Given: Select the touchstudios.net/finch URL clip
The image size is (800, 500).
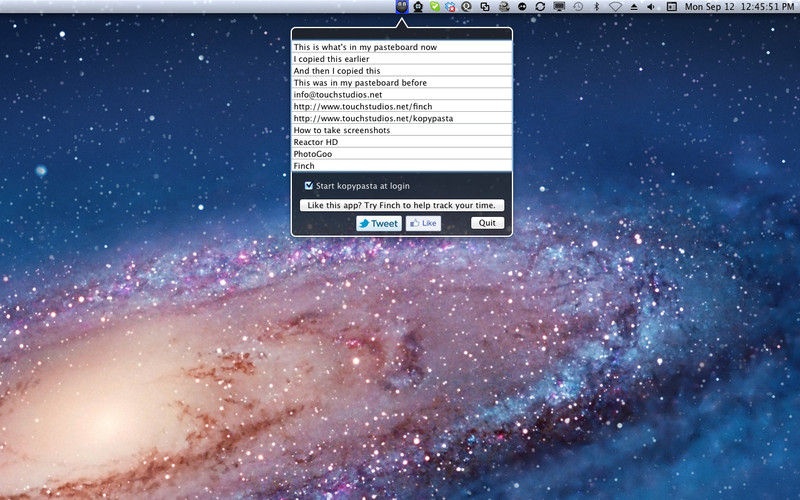Looking at the screenshot, I should (x=402, y=106).
